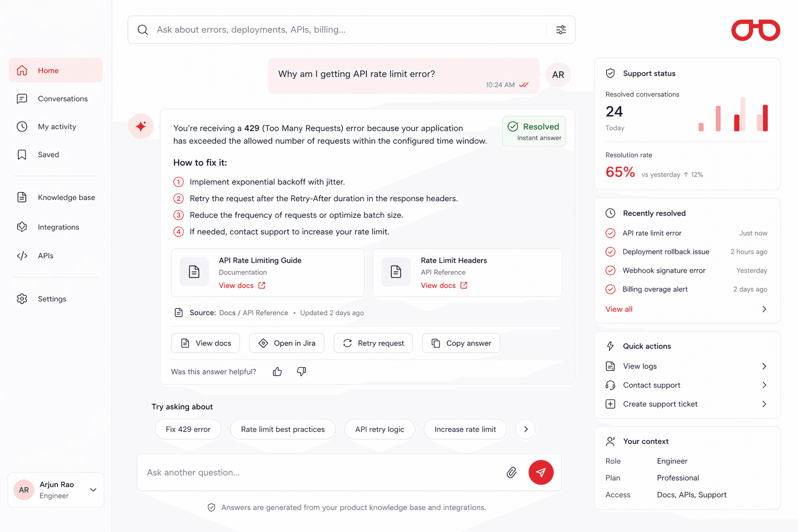Send the question with the paper plane button
This screenshot has height=532, width=798.
[541, 472]
